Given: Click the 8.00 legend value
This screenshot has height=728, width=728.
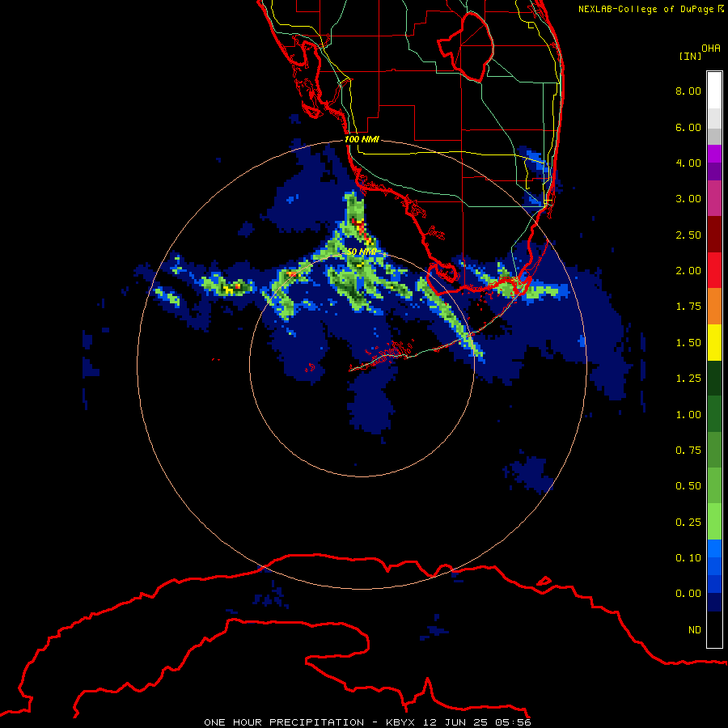Looking at the screenshot, I should tap(688, 91).
